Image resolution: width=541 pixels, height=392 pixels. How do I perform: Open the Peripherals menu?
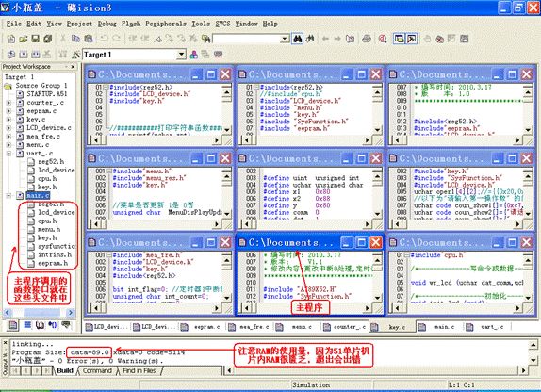166,24
